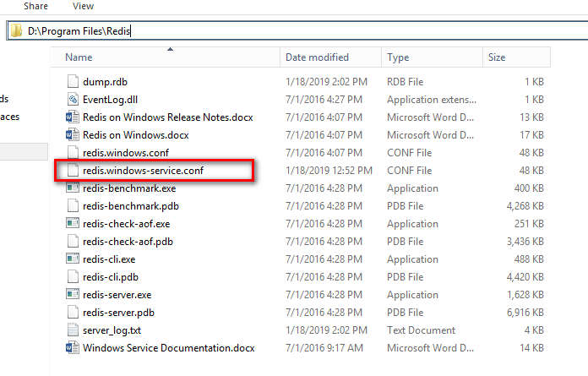Select the redis-benchmark.exe application icon
This screenshot has width=588, height=376.
(73, 188)
